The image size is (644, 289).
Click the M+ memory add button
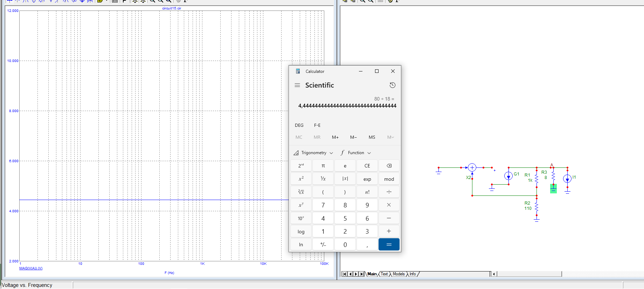pos(335,137)
